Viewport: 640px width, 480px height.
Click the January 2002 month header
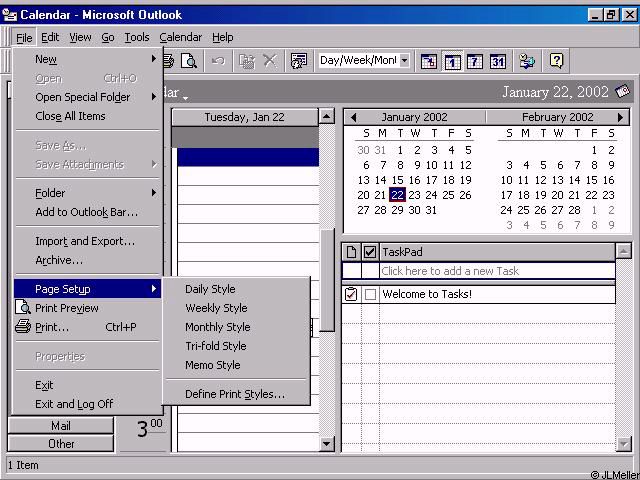414,118
